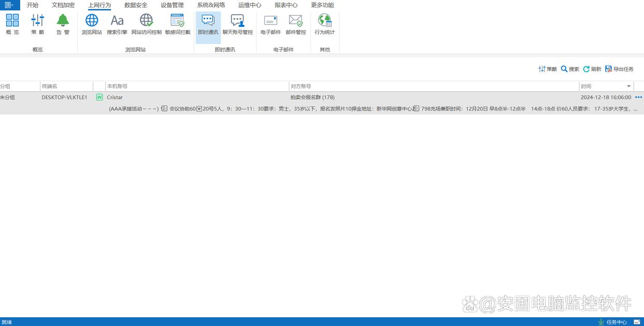Select the Cristar account cell
Image resolution: width=644 pixels, height=326 pixels.
point(115,97)
